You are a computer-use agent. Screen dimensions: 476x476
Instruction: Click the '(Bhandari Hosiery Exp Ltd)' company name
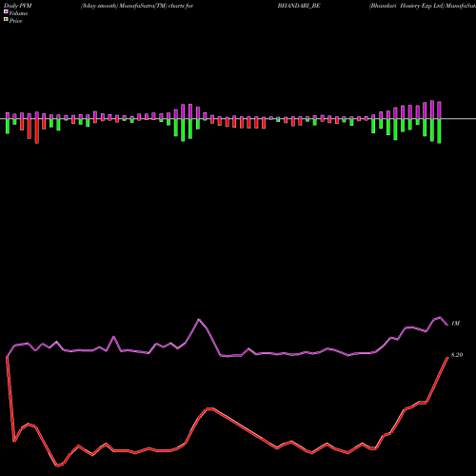[407, 6]
